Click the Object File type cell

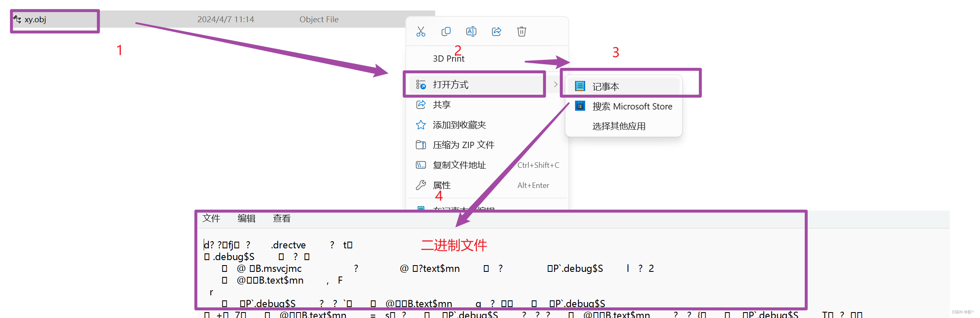(x=319, y=19)
